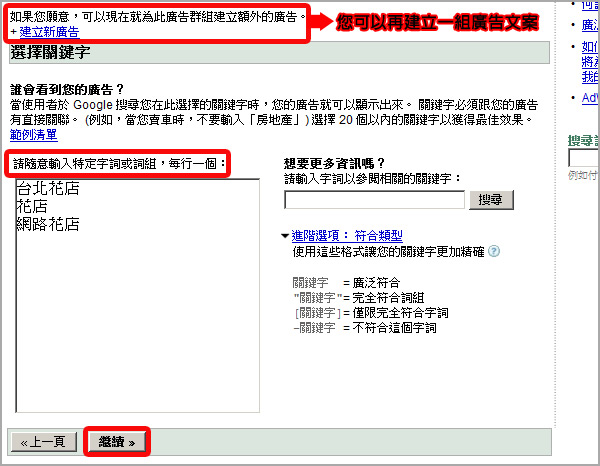Click the 完全符合詞組 match type text
Image resolution: width=600 pixels, height=466 pixels.
(x=388, y=298)
